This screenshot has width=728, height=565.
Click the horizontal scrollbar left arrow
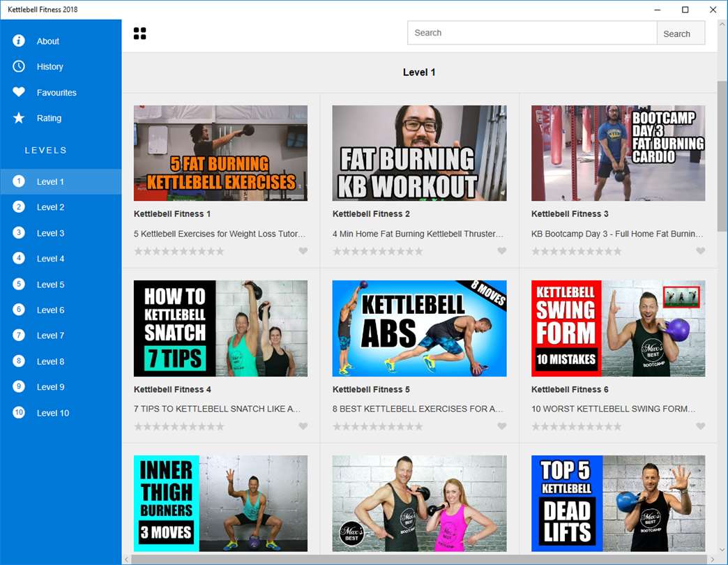pyautogui.click(x=127, y=559)
